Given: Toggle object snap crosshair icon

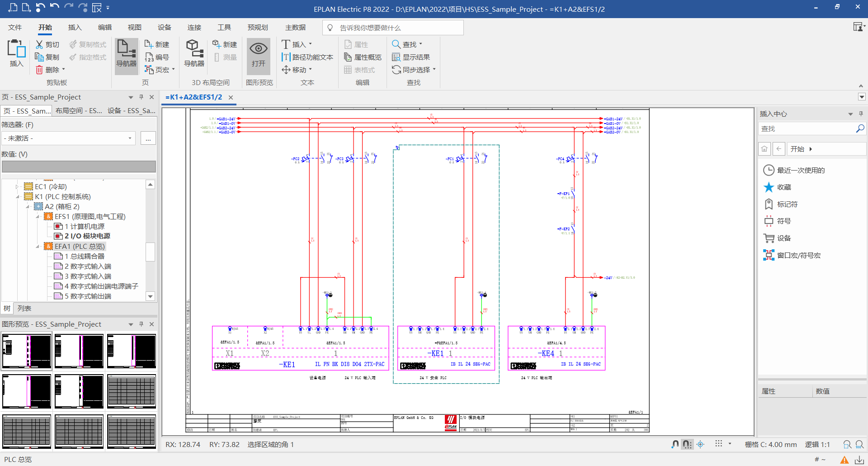Looking at the screenshot, I should coord(700,444).
